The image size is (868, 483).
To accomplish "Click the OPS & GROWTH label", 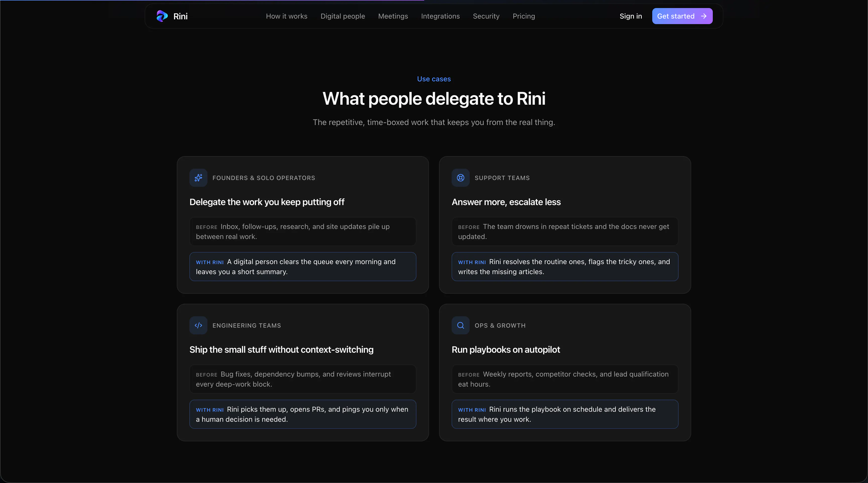I will click(500, 325).
